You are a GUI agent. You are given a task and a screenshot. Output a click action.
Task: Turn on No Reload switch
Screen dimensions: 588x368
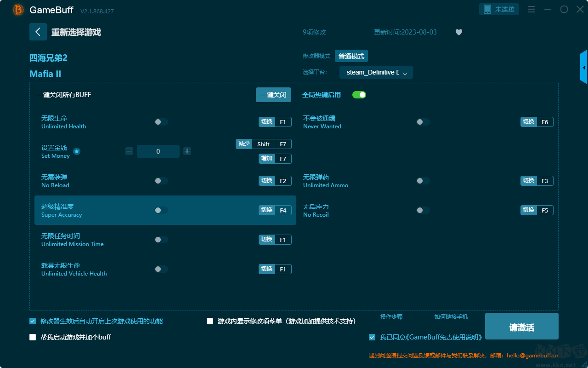pos(161,181)
